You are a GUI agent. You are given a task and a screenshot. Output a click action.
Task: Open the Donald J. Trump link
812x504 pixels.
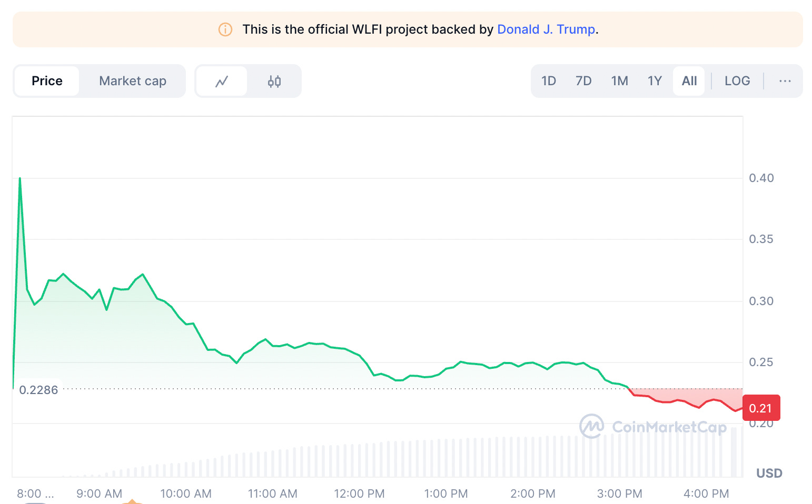click(x=546, y=29)
